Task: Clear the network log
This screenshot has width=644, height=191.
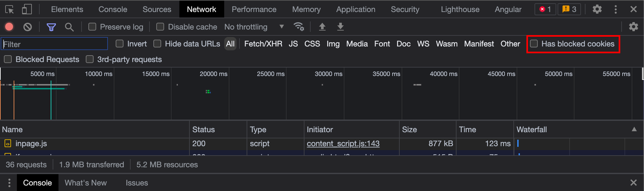Action: tap(28, 27)
